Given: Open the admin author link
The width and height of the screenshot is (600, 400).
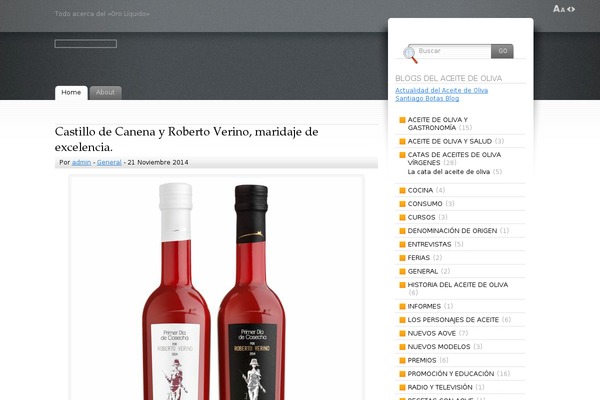Looking at the screenshot, I should 82,162.
